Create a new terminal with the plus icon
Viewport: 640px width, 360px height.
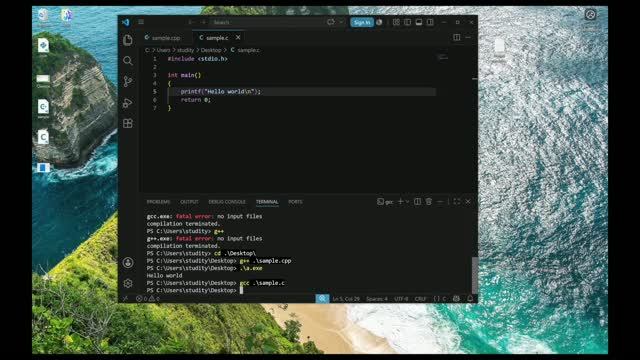pyautogui.click(x=400, y=202)
